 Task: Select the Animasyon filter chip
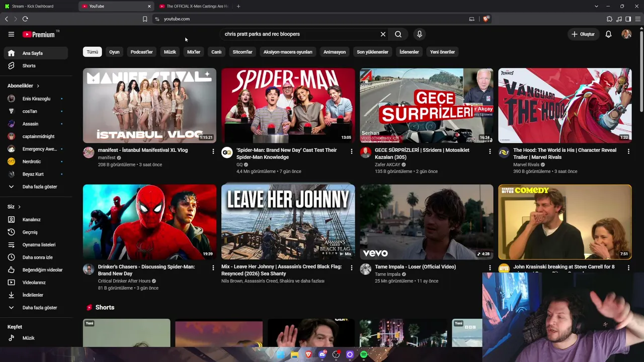point(335,52)
